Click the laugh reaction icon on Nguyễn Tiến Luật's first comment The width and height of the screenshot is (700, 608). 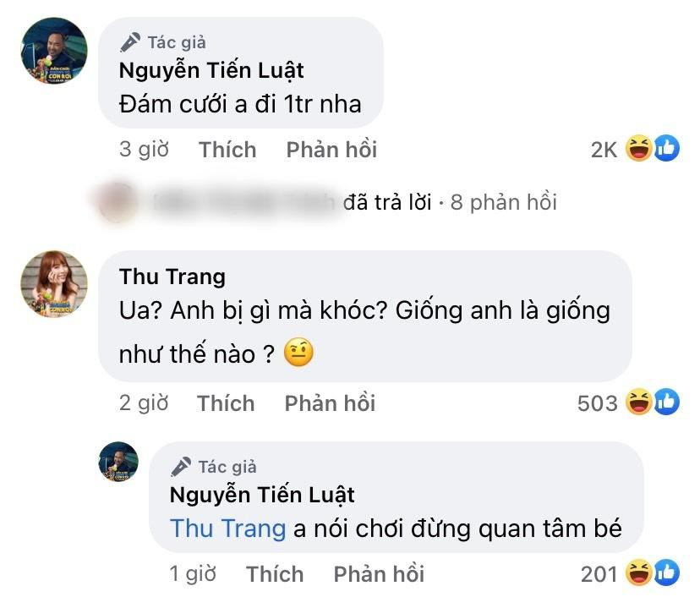coord(637,146)
